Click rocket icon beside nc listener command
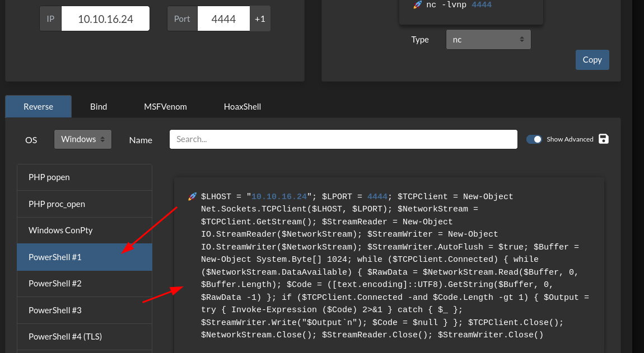The image size is (644, 353). pyautogui.click(x=418, y=5)
